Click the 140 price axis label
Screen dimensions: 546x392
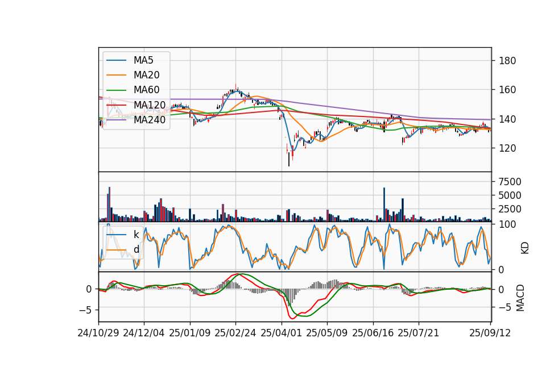click(x=507, y=119)
